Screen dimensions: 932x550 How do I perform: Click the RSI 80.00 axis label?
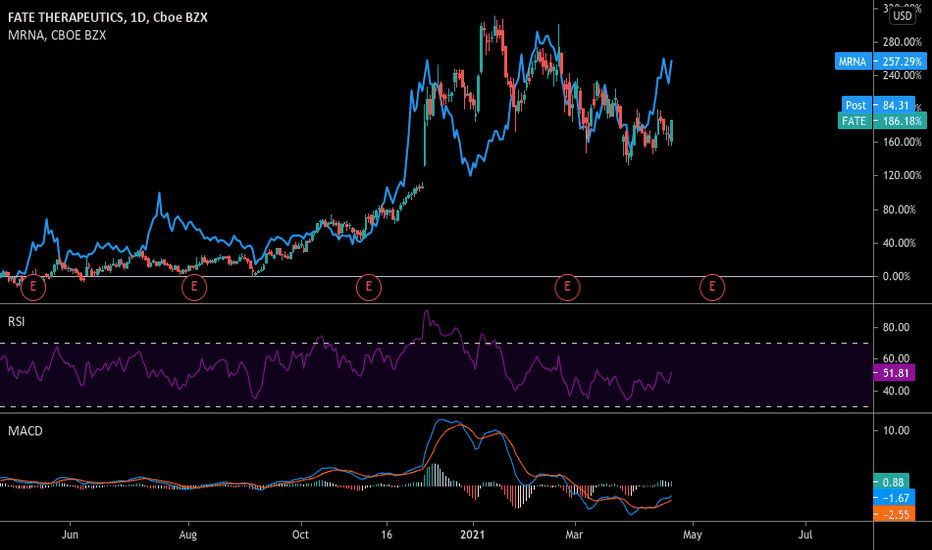[896, 328]
